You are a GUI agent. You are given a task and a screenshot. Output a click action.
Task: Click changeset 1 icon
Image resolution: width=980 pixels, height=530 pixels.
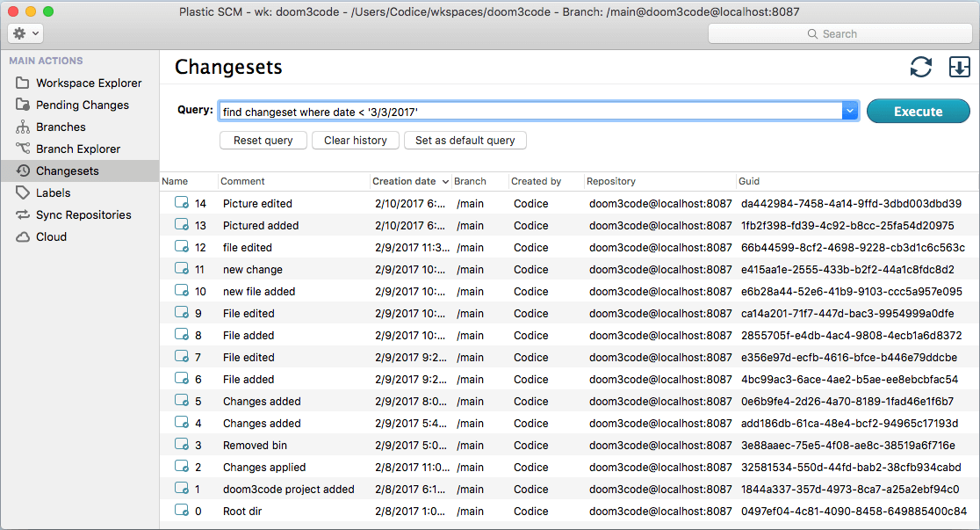[181, 488]
